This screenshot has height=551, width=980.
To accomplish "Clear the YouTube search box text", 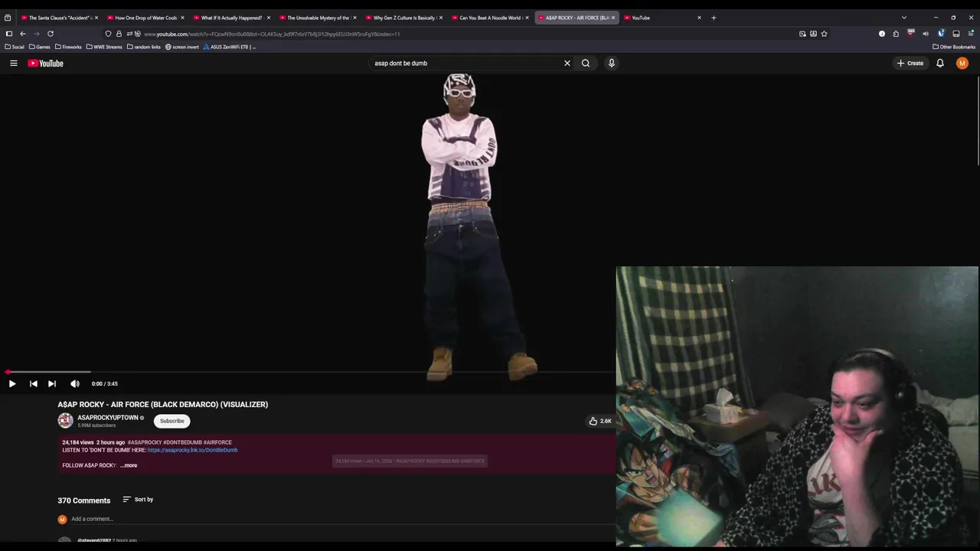I will [x=567, y=64].
